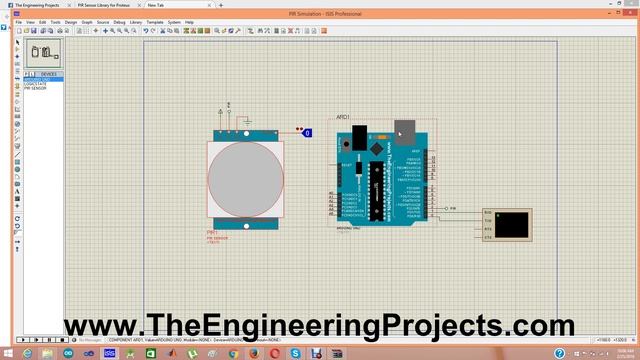The width and height of the screenshot is (640, 360).
Task: Open Firefox from the taskbar
Action: (x=254, y=353)
